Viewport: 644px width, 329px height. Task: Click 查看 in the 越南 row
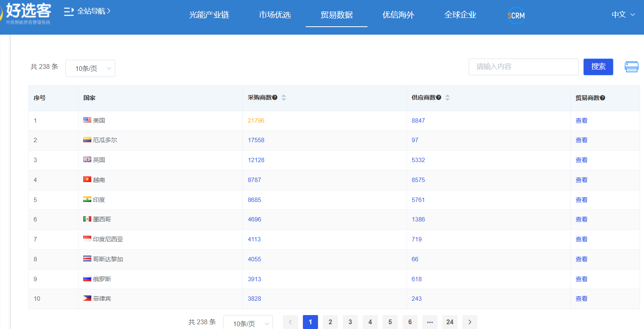[x=581, y=180]
